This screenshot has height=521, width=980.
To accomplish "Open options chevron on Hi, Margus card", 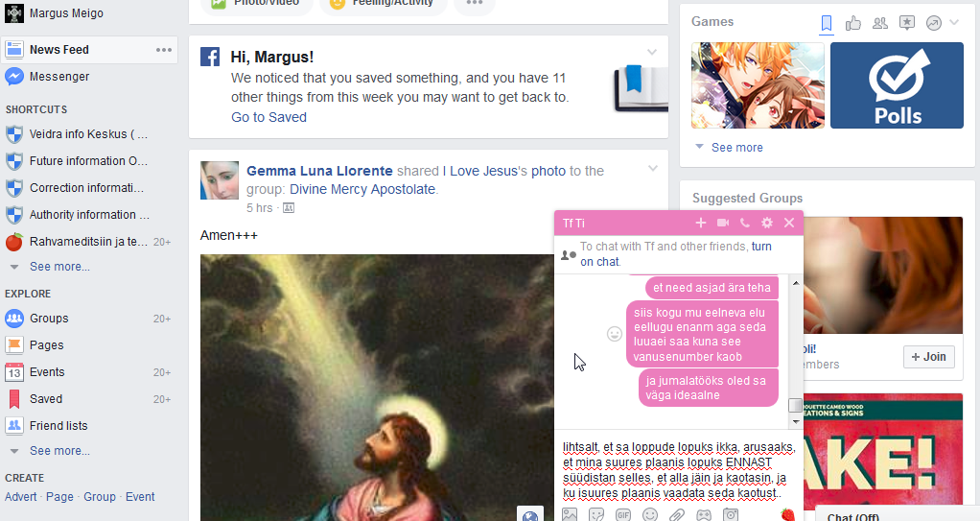I will click(652, 52).
